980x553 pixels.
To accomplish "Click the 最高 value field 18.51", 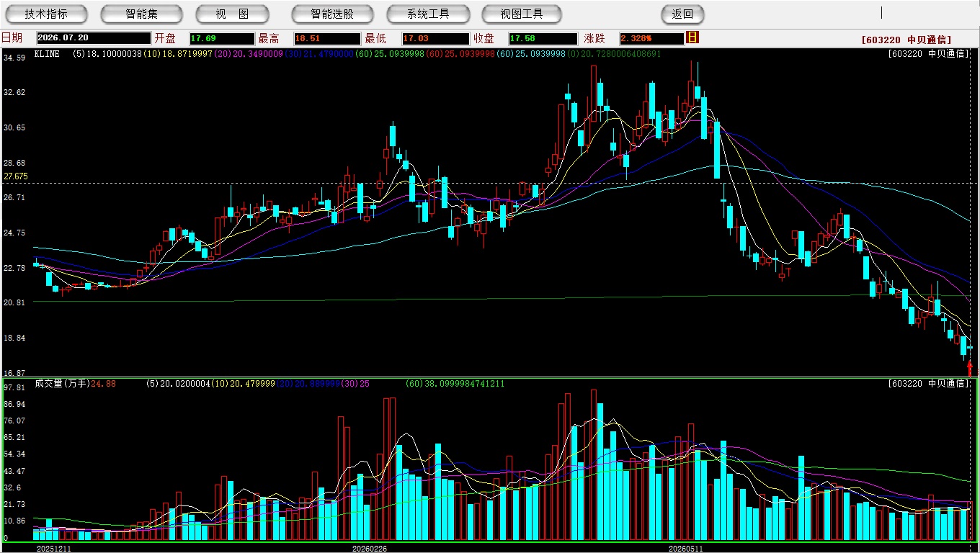I will 326,38.
